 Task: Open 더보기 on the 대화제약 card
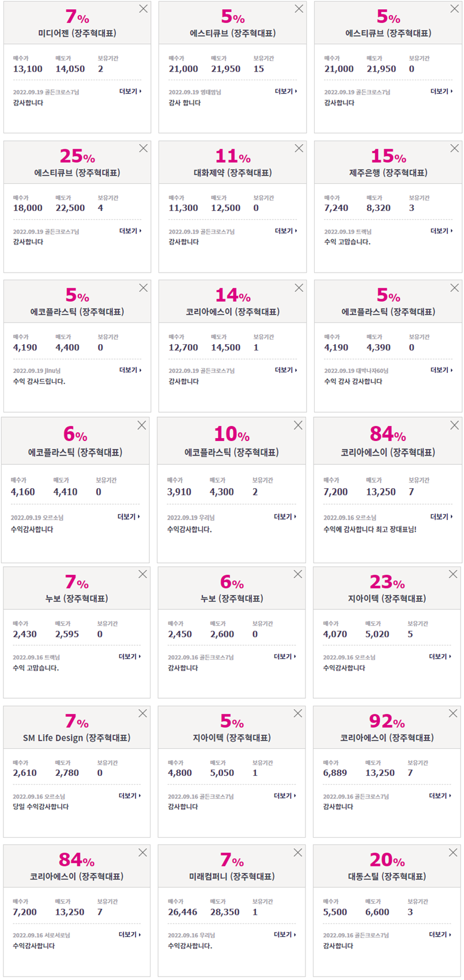[x=286, y=231]
